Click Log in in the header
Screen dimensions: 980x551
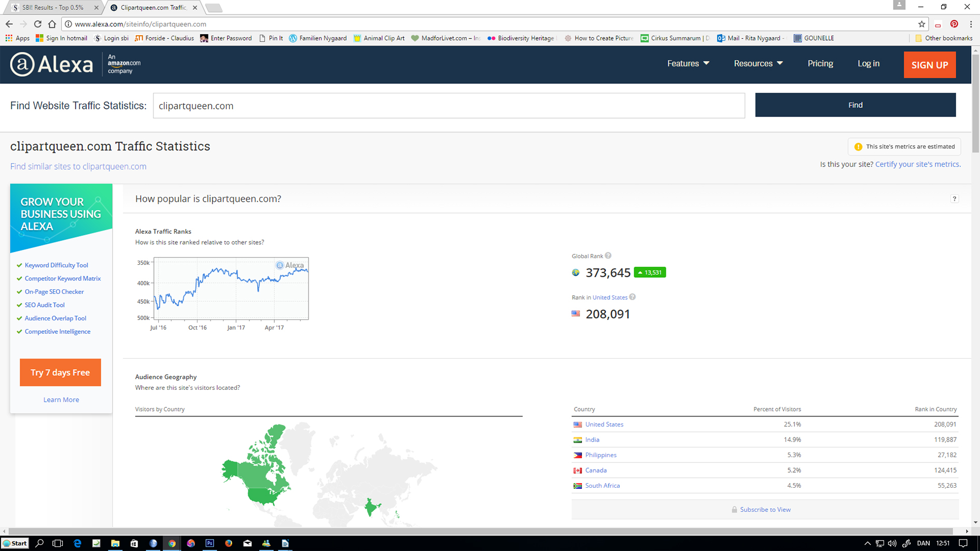[x=868, y=63]
